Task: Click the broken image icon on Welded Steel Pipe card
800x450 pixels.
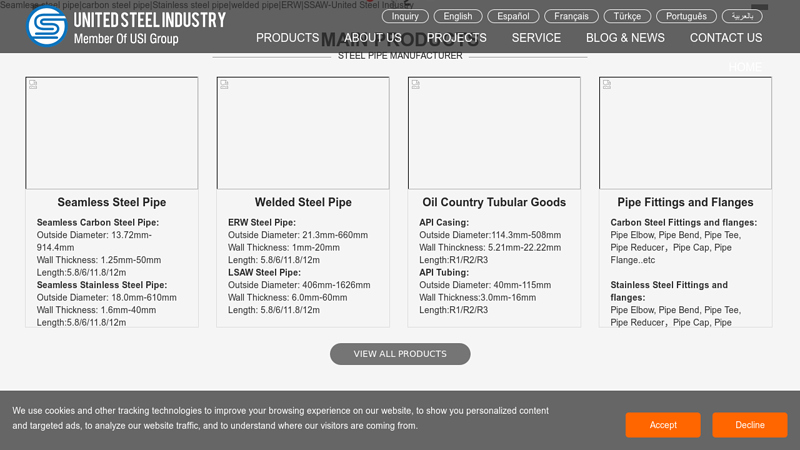Action: pos(224,85)
